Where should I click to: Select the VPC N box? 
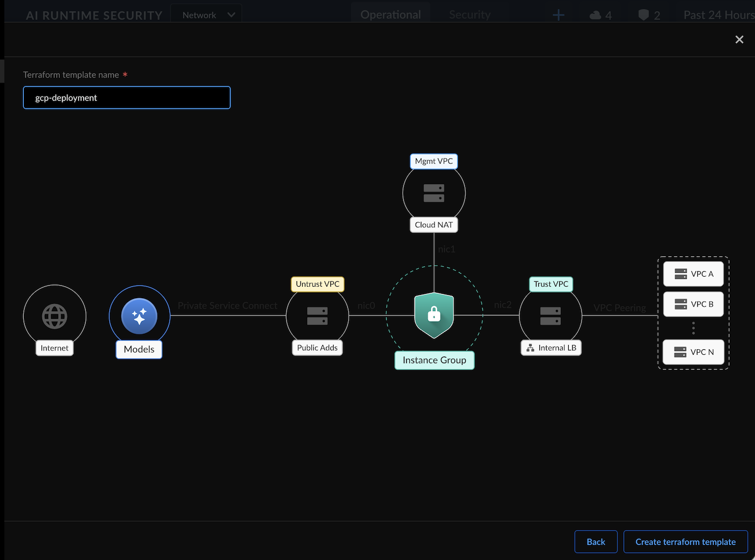[x=693, y=352]
